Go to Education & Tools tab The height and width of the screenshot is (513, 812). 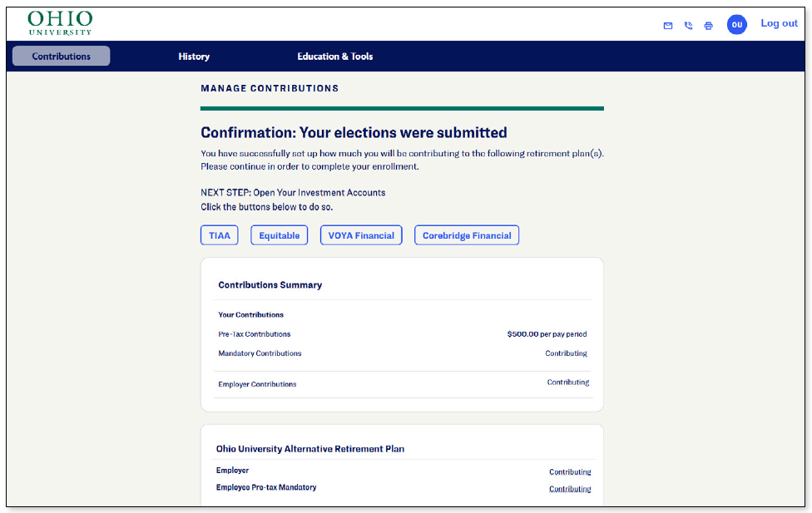pyautogui.click(x=335, y=57)
